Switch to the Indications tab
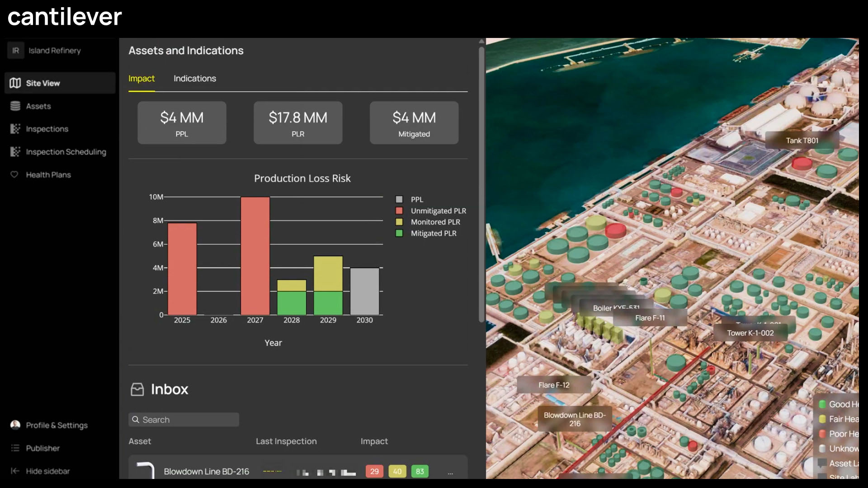Screen dimensions: 868x488 pyautogui.click(x=195, y=78)
